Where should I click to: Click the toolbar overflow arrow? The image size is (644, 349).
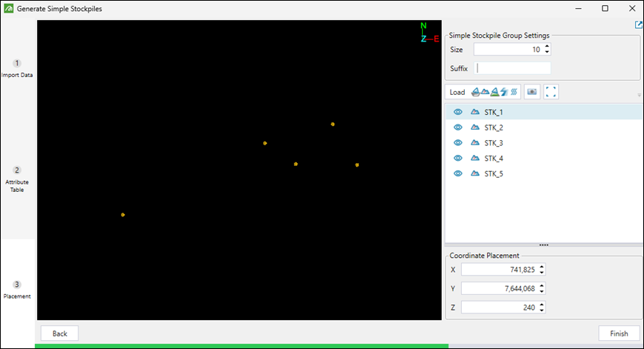(x=639, y=95)
